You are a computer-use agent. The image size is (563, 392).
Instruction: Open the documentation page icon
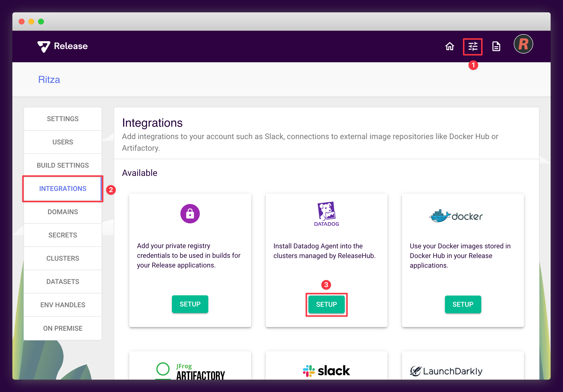point(496,46)
